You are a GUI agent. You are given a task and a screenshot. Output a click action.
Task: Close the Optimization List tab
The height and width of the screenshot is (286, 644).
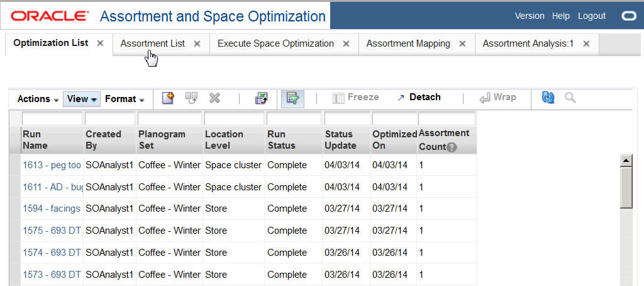click(100, 43)
